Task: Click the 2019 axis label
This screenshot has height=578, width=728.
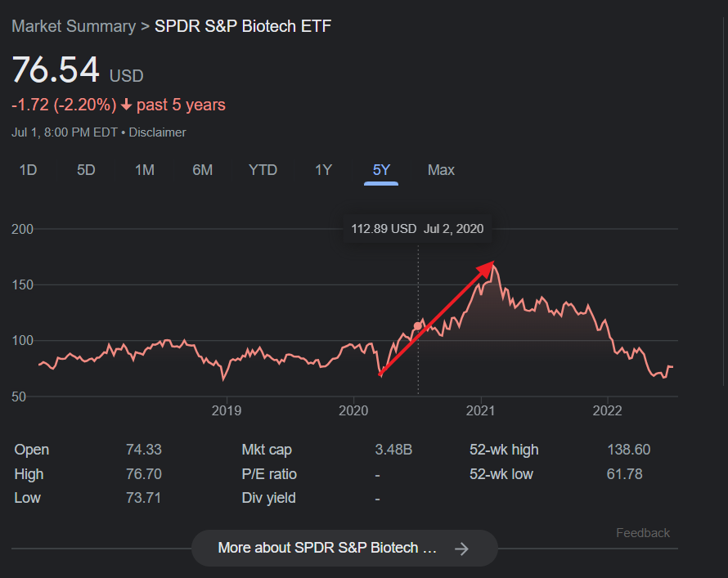Action: coord(227,410)
